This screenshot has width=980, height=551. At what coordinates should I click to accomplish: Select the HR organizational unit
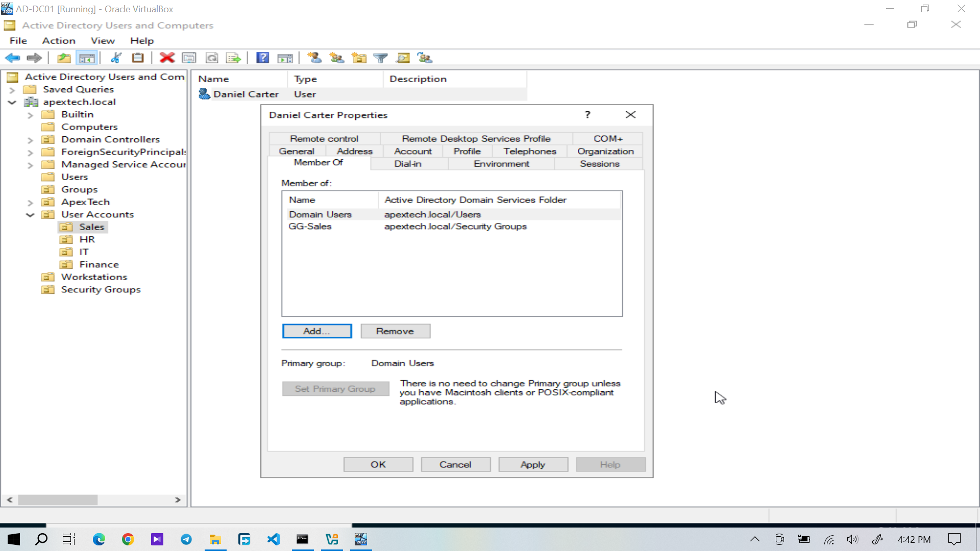point(87,239)
